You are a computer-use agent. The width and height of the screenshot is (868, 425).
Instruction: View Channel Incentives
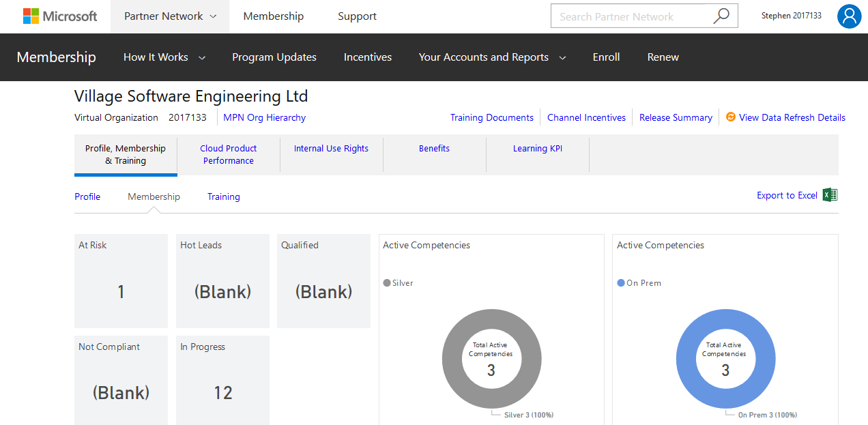[x=585, y=117]
